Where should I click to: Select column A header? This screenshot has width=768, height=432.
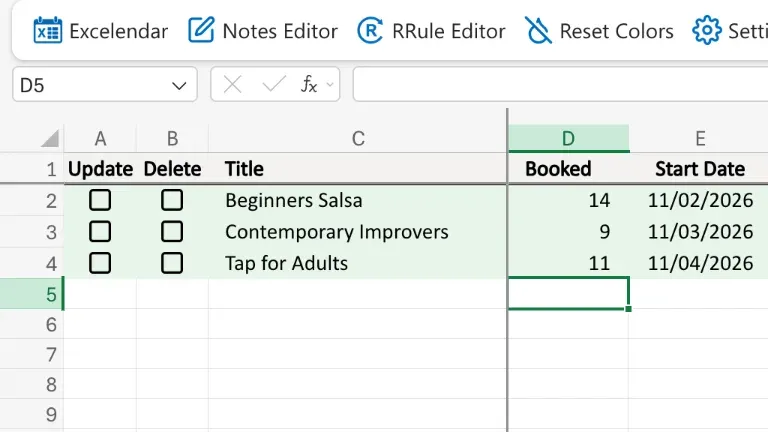[x=100, y=139]
